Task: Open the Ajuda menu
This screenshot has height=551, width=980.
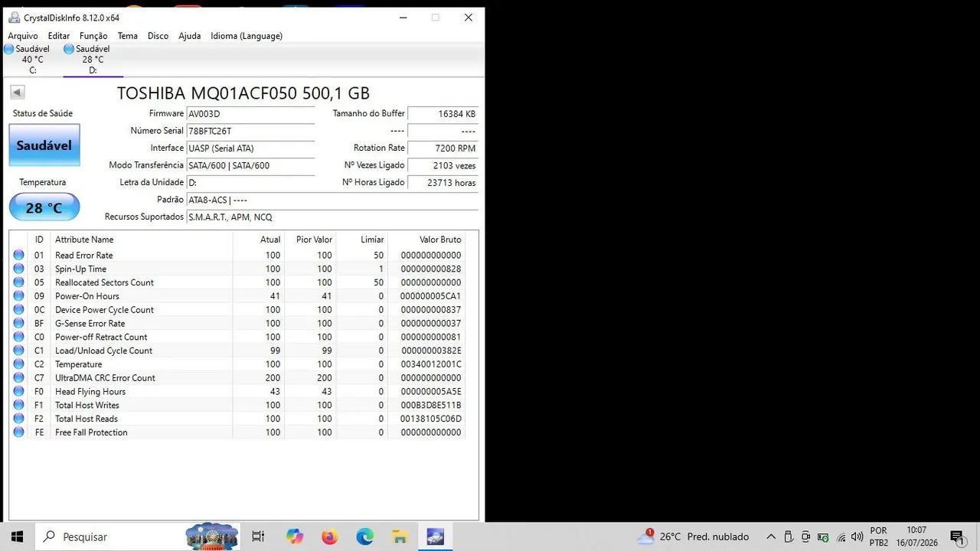Action: 190,36
